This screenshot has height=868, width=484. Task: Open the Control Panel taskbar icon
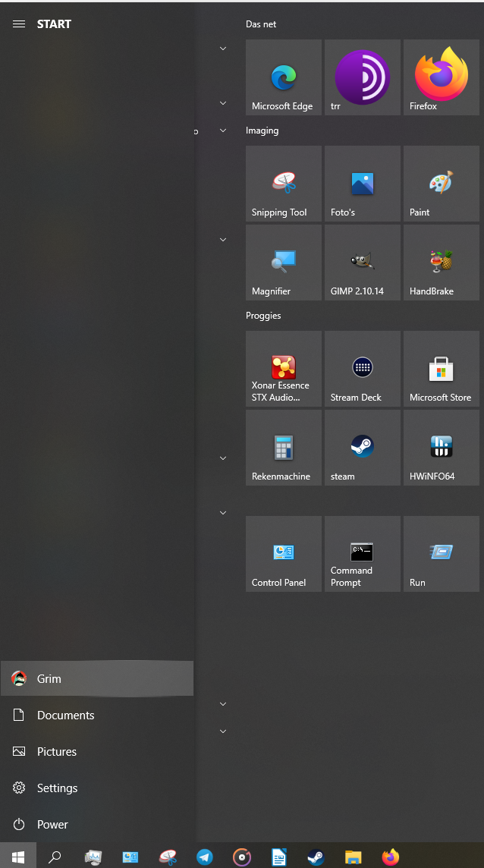130,857
